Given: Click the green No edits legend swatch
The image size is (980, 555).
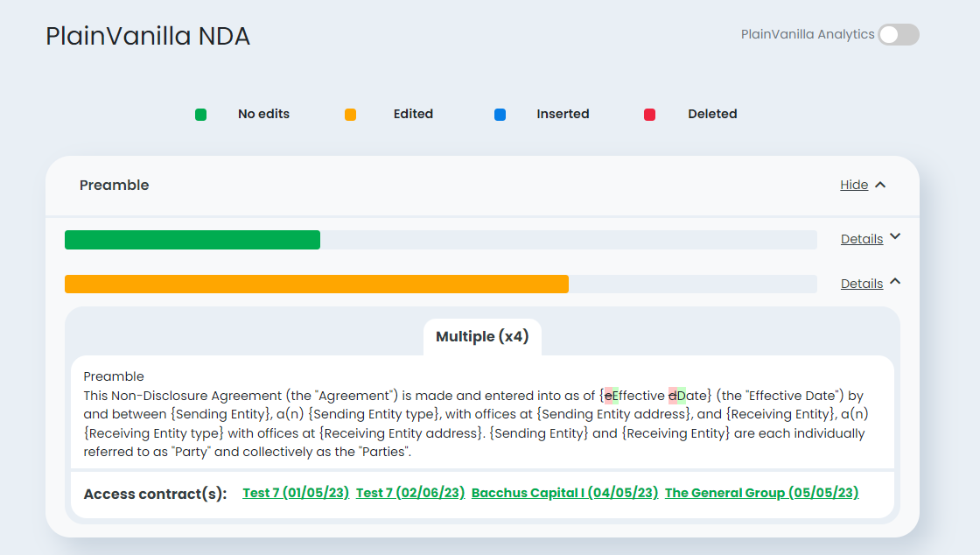Looking at the screenshot, I should coord(201,115).
